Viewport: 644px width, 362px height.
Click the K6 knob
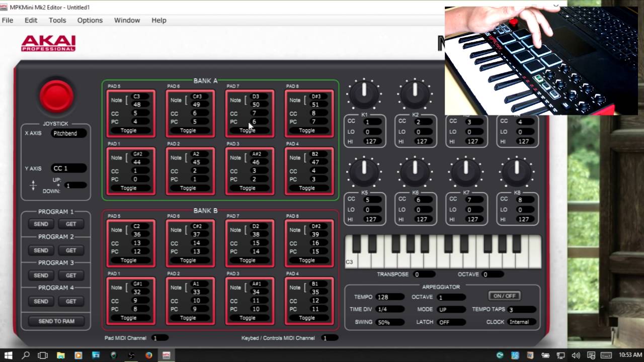pos(415,172)
